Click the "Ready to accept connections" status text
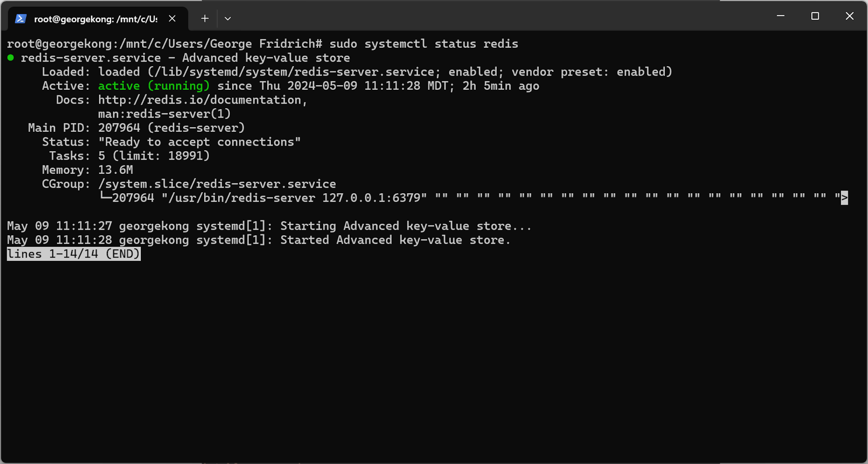 [199, 142]
